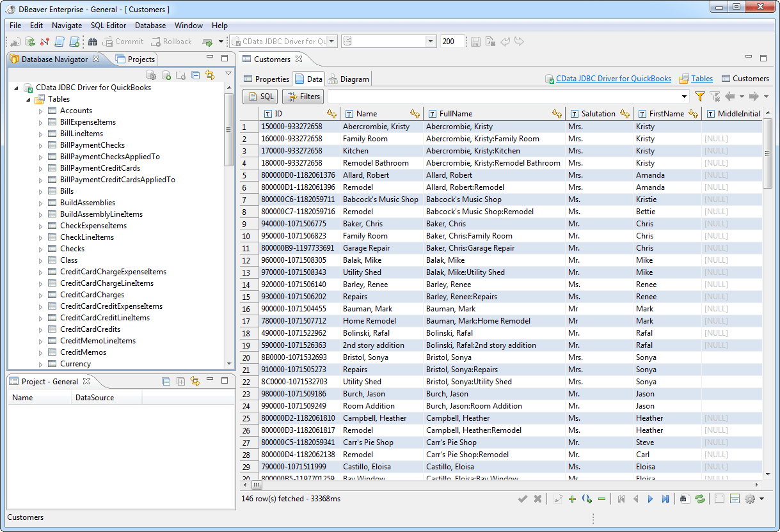Click the filter funnel icon above the data grid

tap(699, 96)
